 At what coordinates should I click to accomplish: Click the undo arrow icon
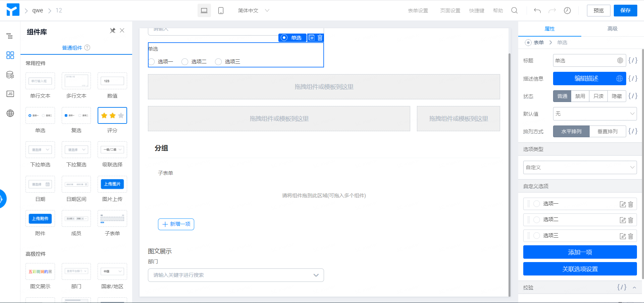pos(537,10)
